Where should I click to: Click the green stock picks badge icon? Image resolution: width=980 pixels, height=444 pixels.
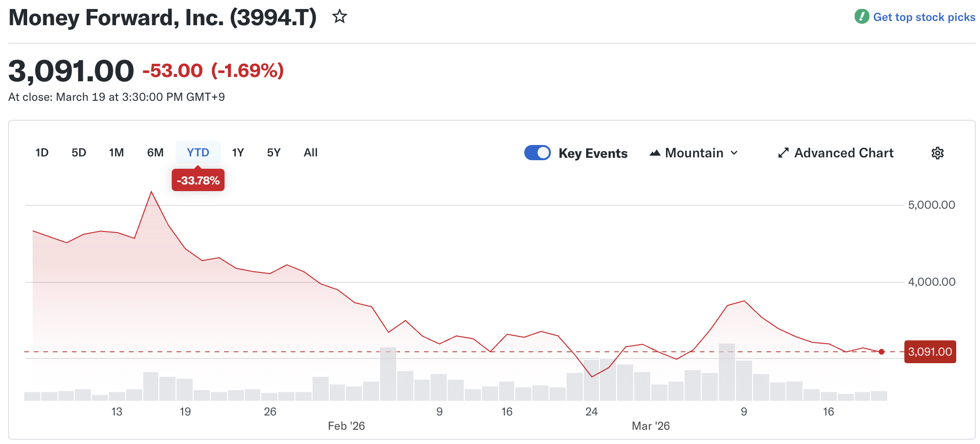pyautogui.click(x=862, y=17)
